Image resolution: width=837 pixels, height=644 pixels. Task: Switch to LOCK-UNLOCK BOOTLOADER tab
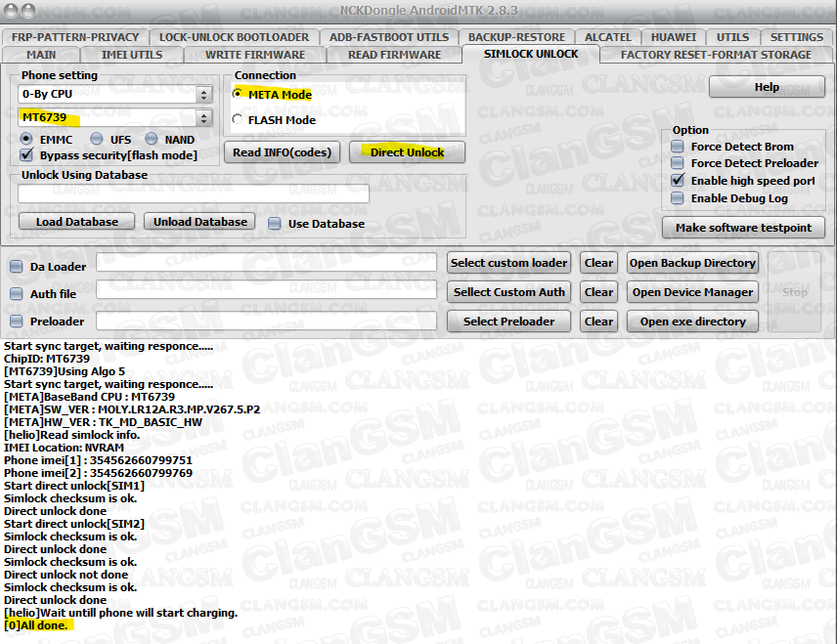pos(234,37)
